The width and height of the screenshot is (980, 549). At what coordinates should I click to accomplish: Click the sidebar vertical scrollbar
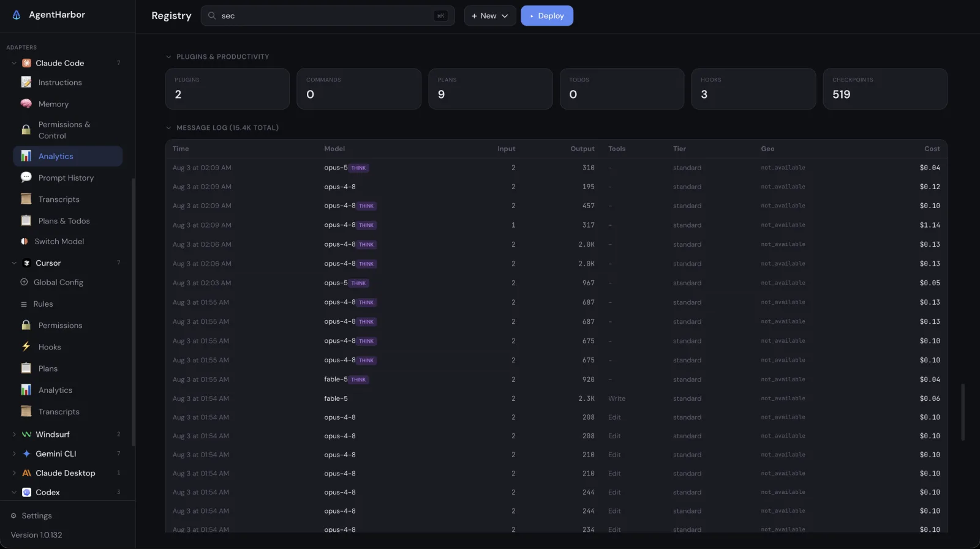(x=133, y=312)
